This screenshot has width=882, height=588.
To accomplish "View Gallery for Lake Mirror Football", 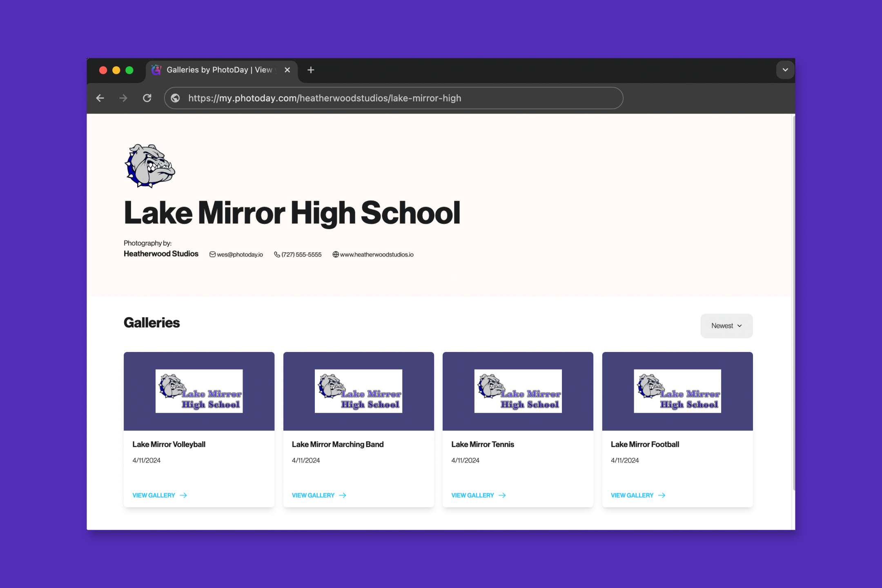I will 638,495.
